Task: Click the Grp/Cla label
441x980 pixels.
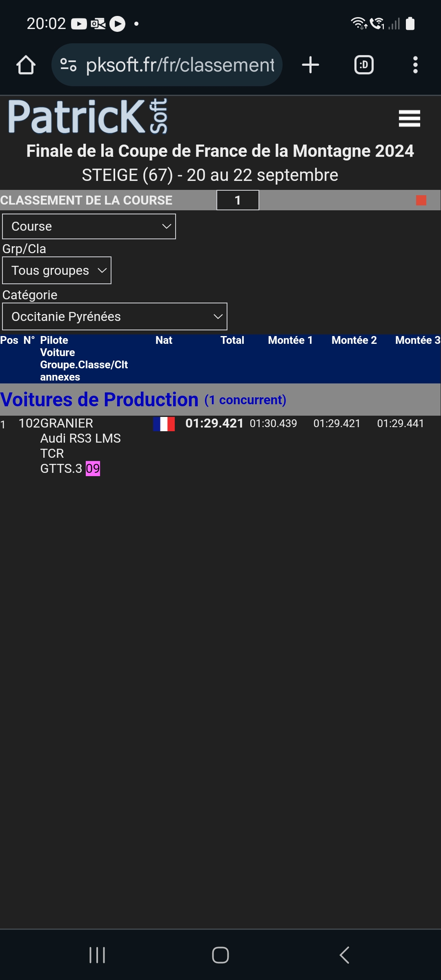Action: (24, 249)
